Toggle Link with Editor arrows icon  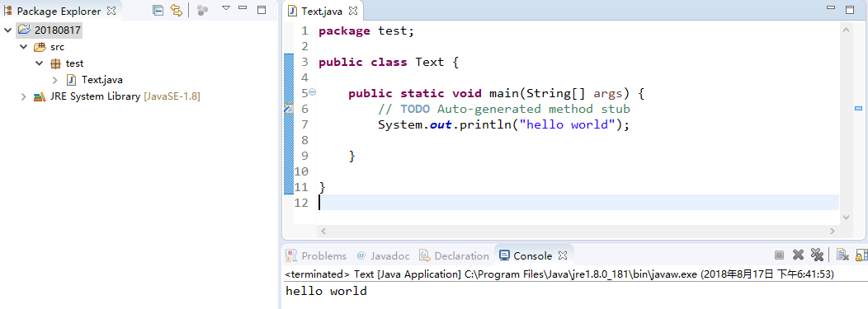pos(176,10)
